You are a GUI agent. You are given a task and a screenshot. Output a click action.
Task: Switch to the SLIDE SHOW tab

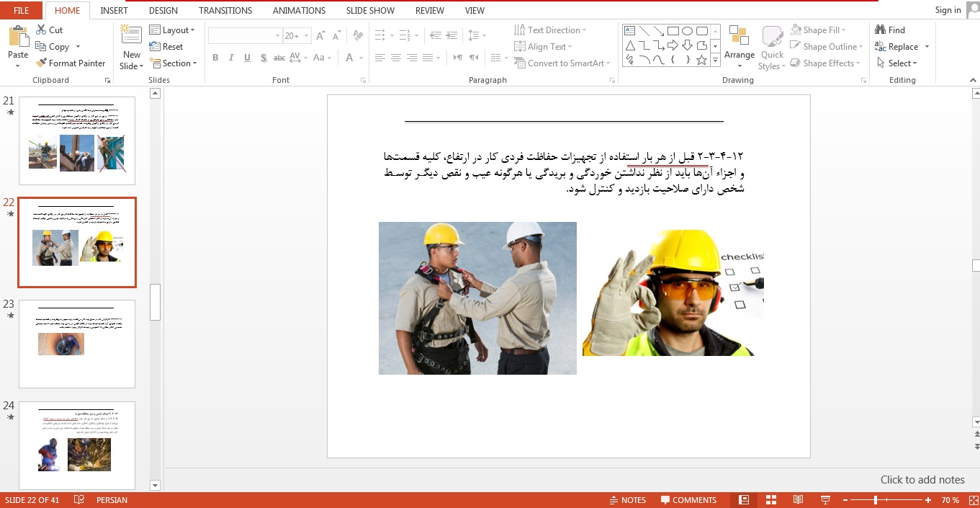371,11
